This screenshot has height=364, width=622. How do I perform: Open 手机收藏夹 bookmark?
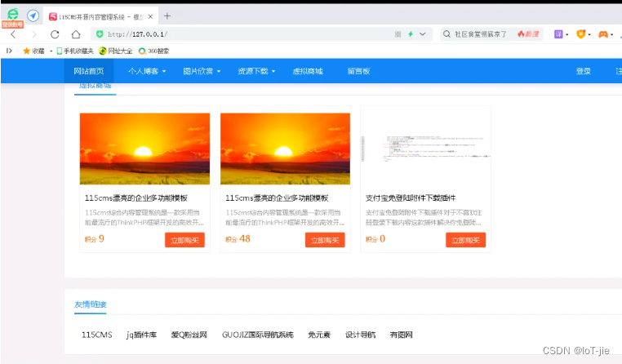click(x=75, y=51)
